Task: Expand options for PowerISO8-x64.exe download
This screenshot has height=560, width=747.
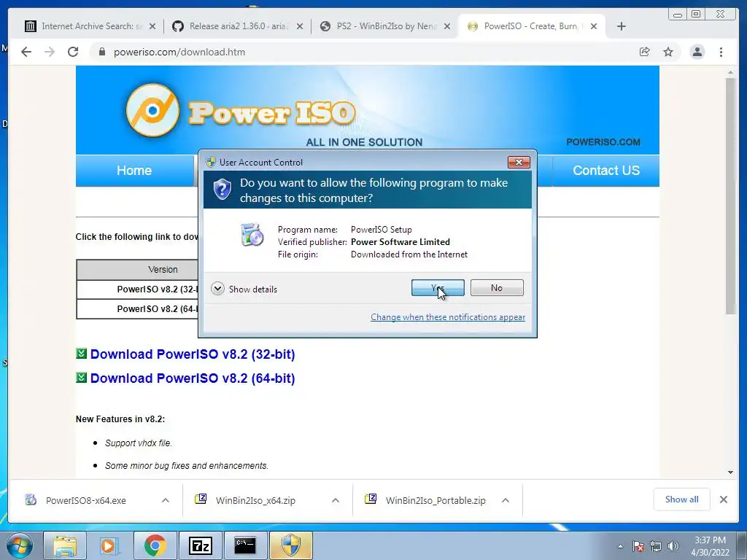Action: pyautogui.click(x=166, y=500)
